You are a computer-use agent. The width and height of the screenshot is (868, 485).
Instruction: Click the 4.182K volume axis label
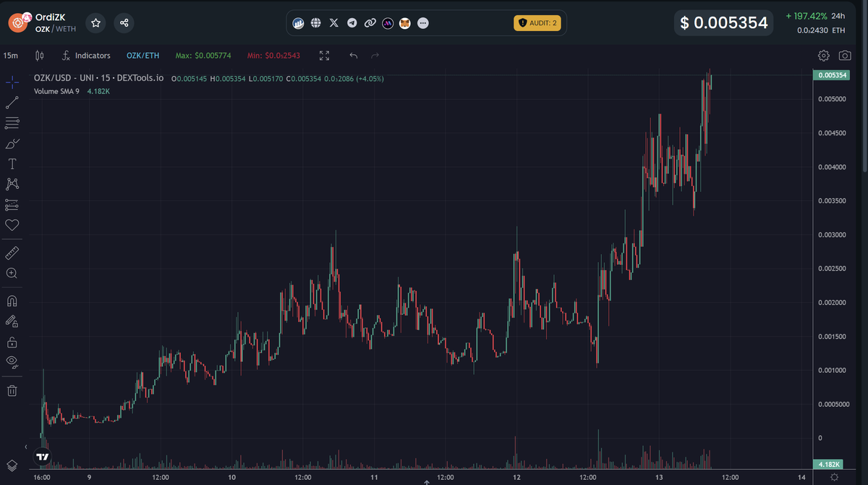(x=830, y=464)
